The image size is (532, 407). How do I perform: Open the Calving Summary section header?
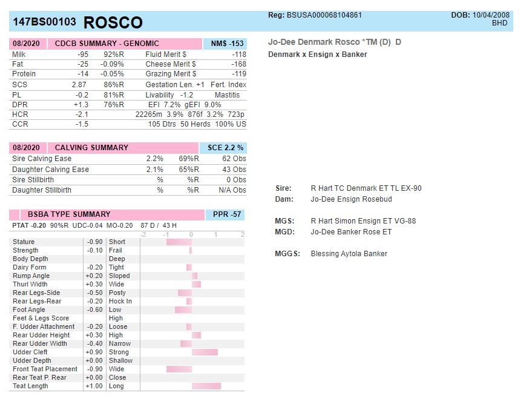coord(91,148)
